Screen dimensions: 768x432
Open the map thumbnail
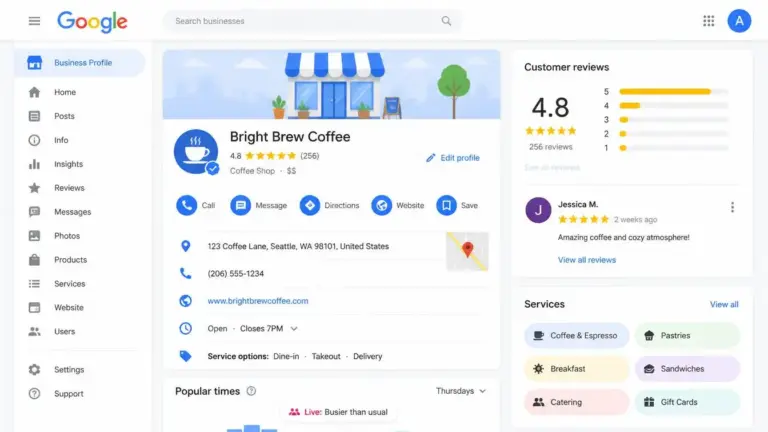coord(467,251)
